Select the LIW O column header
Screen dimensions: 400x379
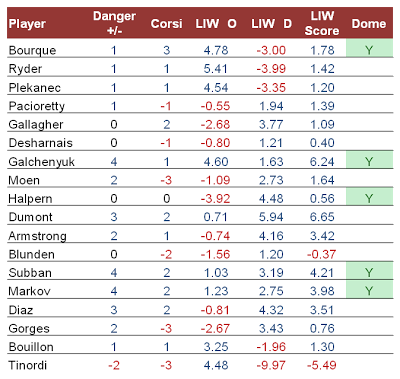216,24
